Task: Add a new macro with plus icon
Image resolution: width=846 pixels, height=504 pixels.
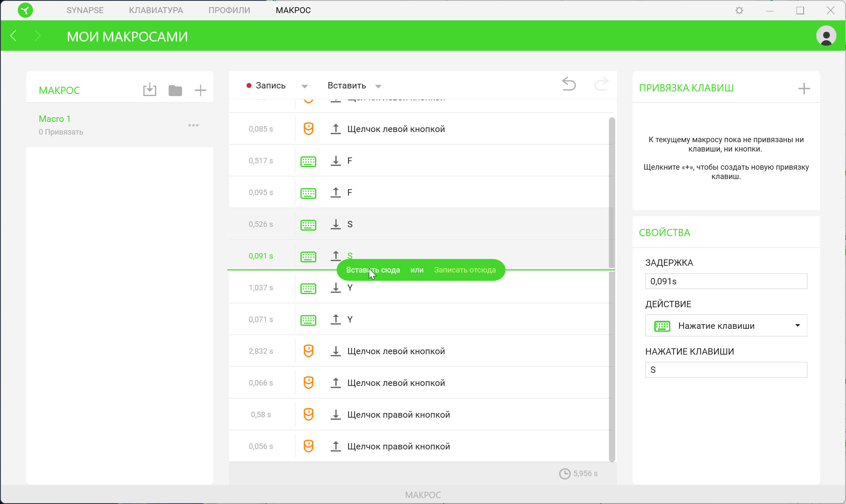Action: tap(200, 90)
